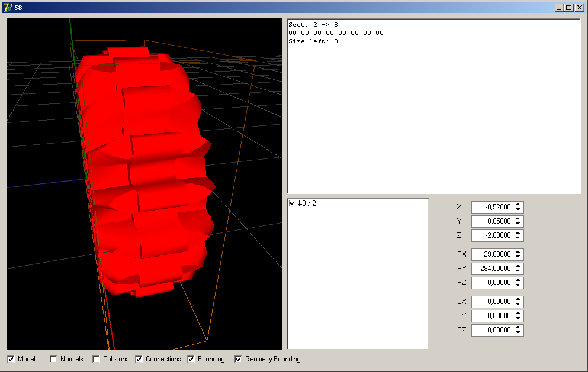Click the X position input field
588x372 pixels.
[491, 207]
